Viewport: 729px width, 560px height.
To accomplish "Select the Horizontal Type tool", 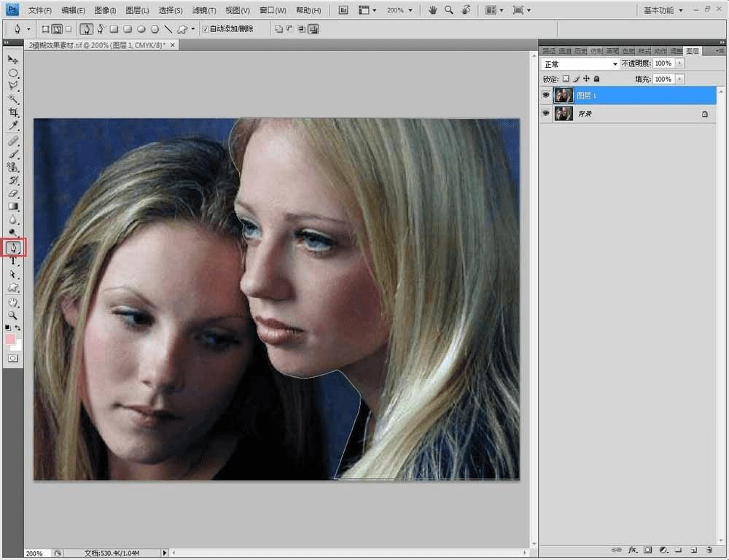I will pos(12,261).
